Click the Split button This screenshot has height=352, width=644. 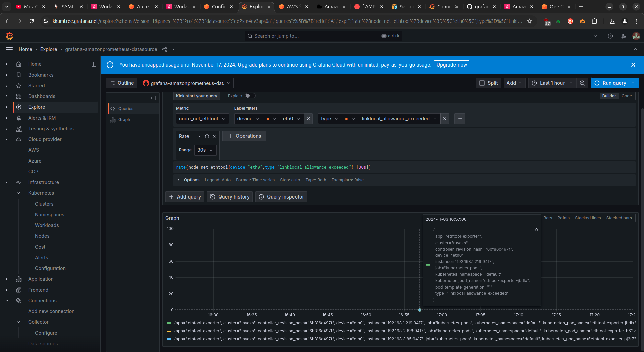tap(488, 83)
